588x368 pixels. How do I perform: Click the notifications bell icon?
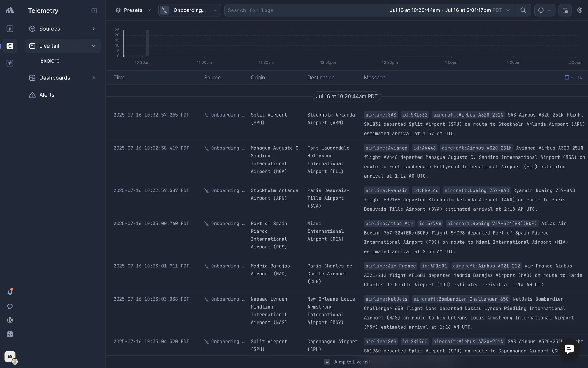point(10,292)
